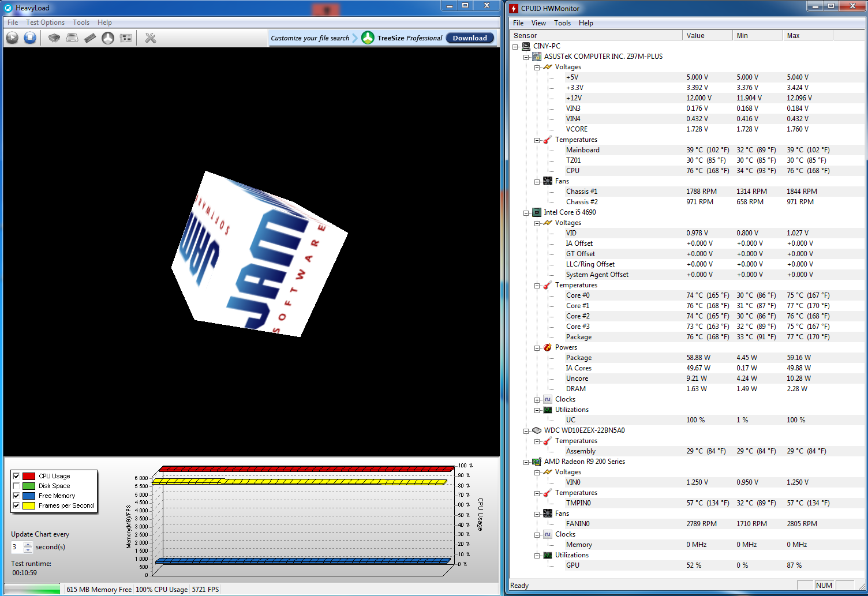Viewport: 868px width, 596px height.
Task: Toggle the CPU stress chip icon
Action: 54,38
